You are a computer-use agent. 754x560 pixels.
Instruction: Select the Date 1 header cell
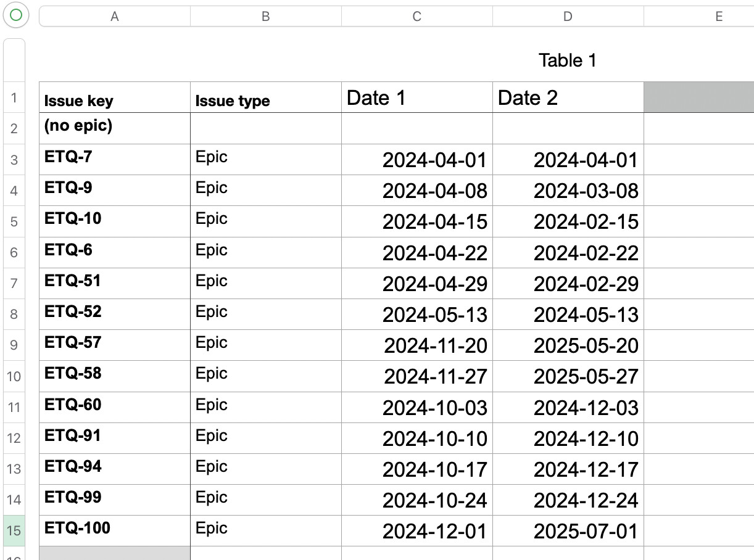(417, 97)
